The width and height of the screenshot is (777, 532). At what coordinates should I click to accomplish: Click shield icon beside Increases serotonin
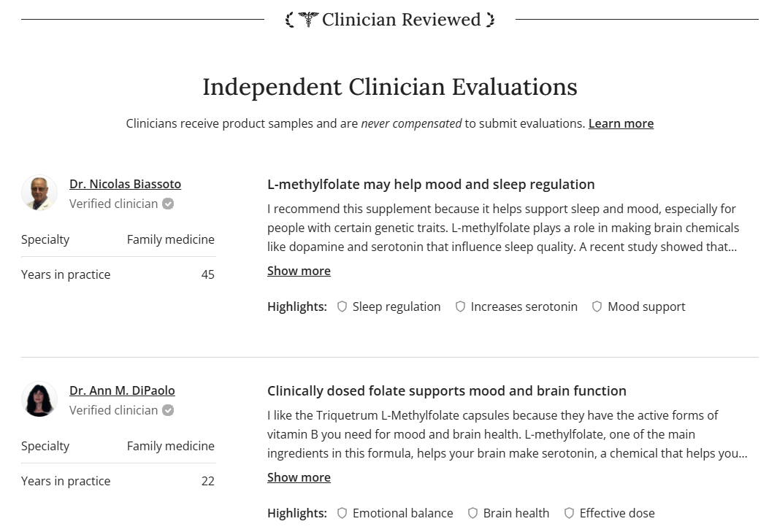pyautogui.click(x=460, y=307)
